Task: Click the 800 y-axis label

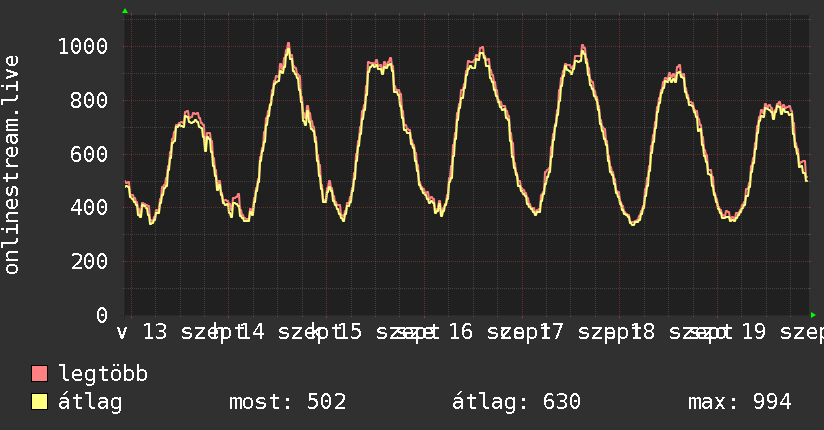Action: pyautogui.click(x=89, y=100)
